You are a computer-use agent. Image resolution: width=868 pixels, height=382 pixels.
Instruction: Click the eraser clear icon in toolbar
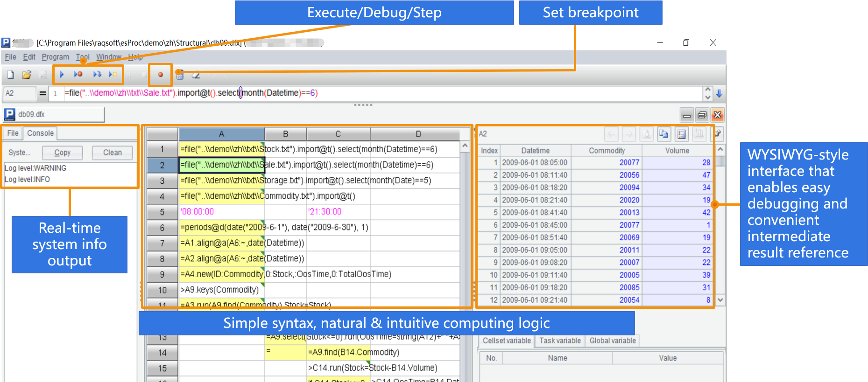(196, 75)
